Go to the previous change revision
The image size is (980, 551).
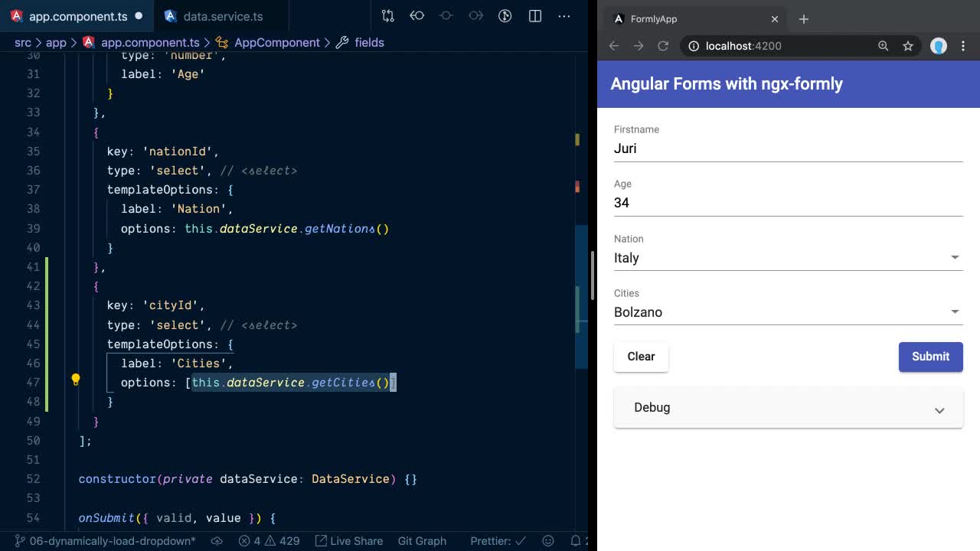[x=417, y=16]
